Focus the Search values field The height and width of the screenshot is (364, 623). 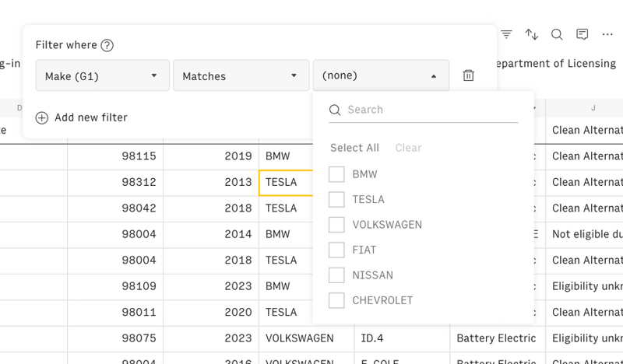pyautogui.click(x=423, y=110)
